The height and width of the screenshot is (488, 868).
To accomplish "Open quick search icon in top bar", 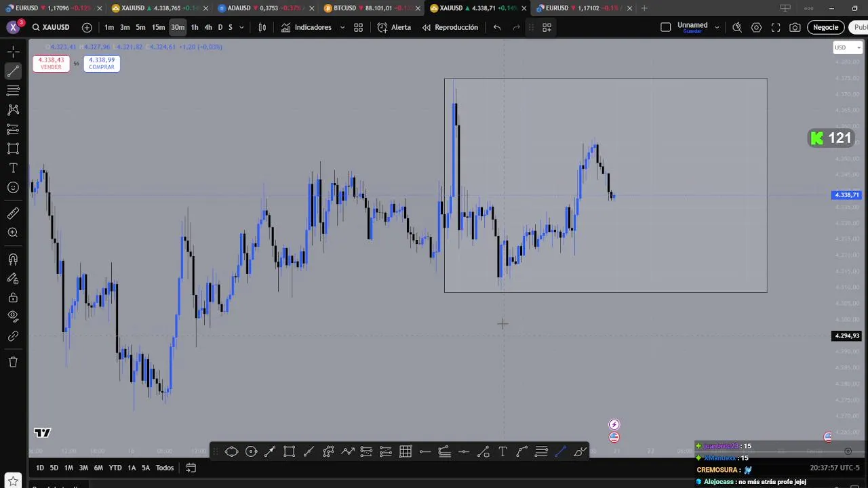I will tap(737, 27).
